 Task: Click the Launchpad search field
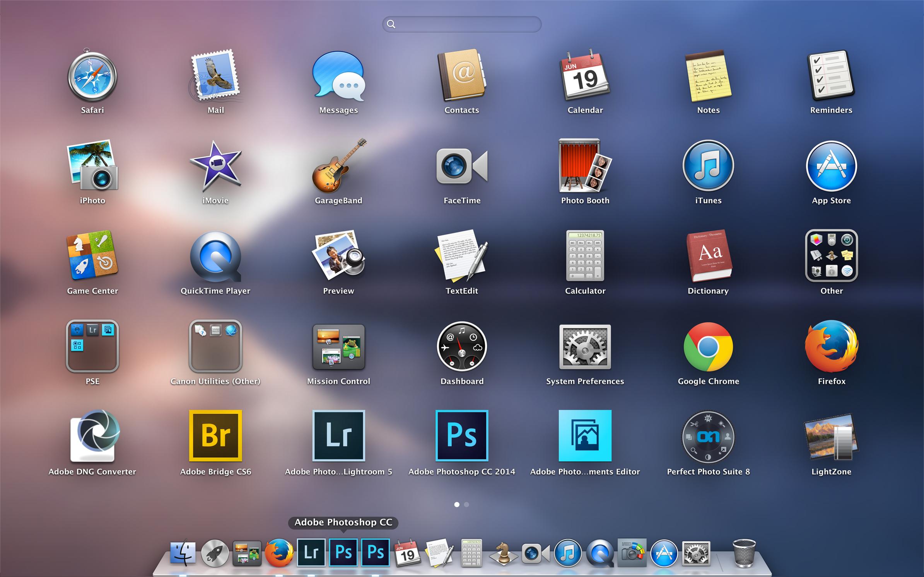(461, 24)
